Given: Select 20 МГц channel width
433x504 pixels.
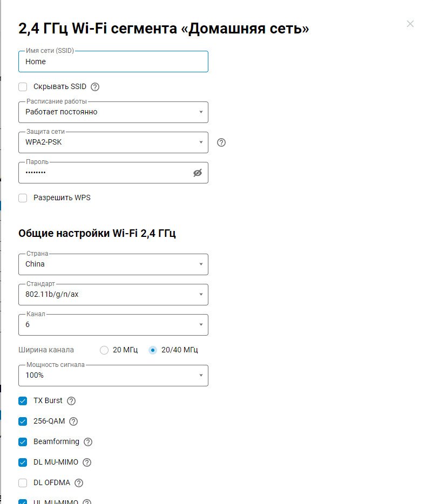Looking at the screenshot, I should click(105, 350).
